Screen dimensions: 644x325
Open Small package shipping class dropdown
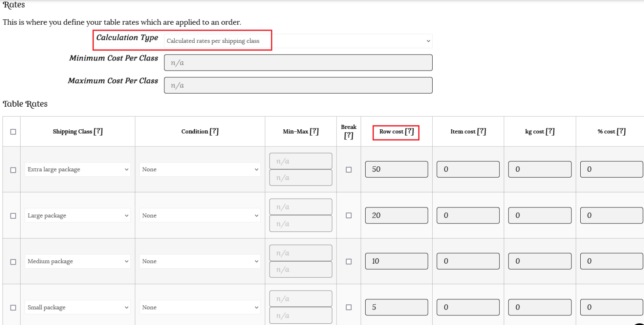78,307
